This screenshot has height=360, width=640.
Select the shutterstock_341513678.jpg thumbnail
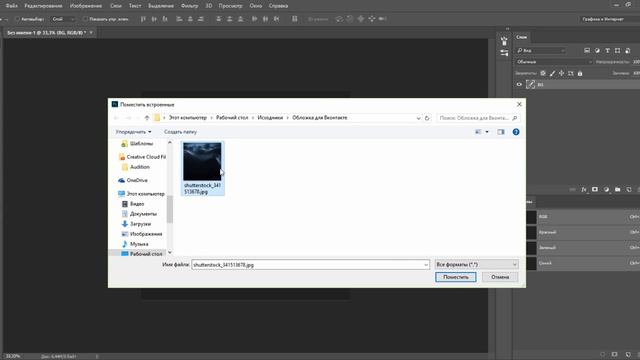coord(202,168)
